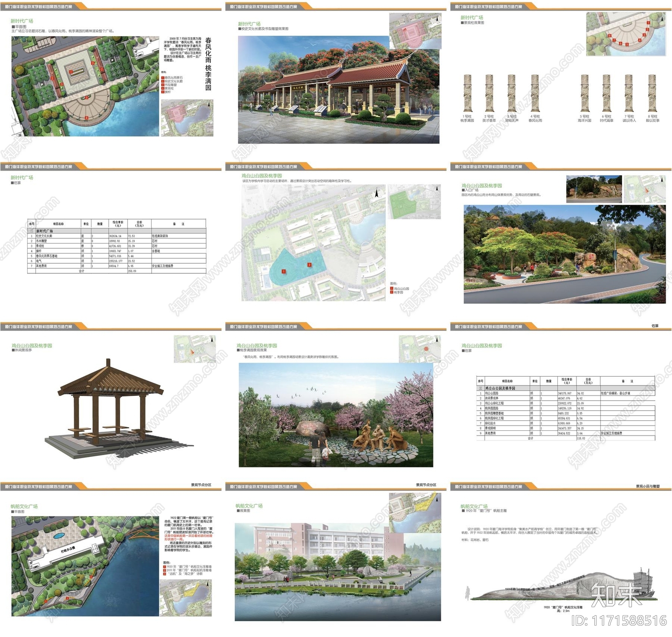
Task: Click the 8号柱 毅以处事 column image
Action: tap(652, 93)
